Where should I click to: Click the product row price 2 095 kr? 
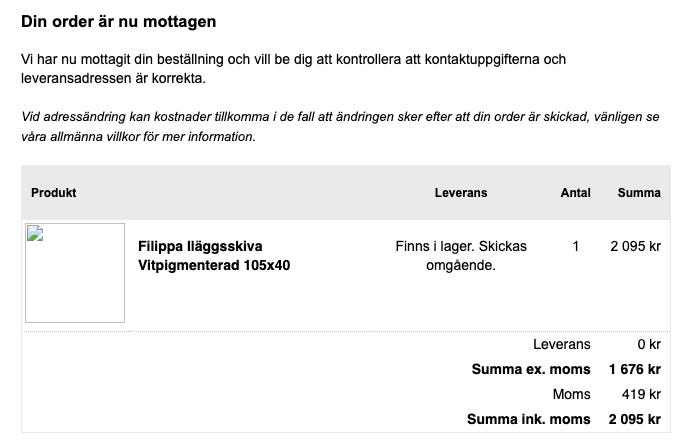(x=636, y=246)
